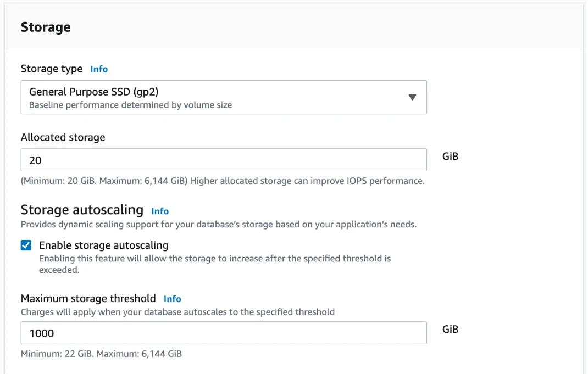Click 'Minimum: 22 GiB. Maximum: 6,144 GiB' hint text
This screenshot has height=374, width=588.
[101, 354]
